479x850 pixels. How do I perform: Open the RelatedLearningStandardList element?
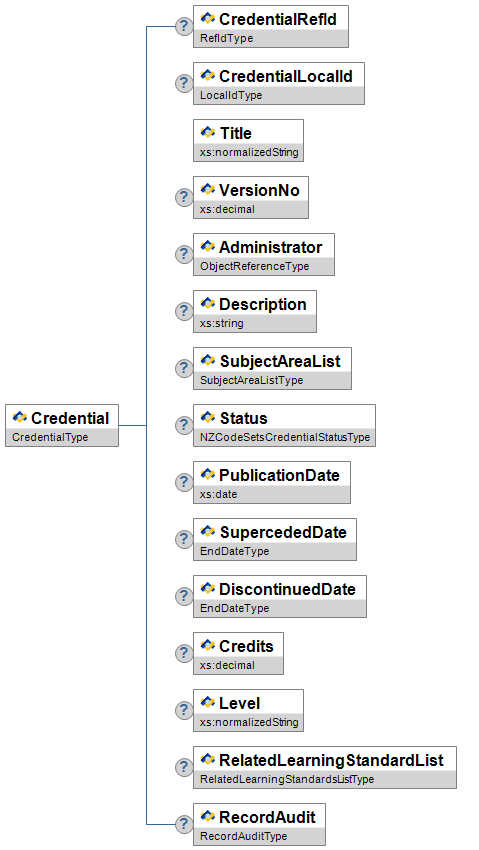point(325,767)
